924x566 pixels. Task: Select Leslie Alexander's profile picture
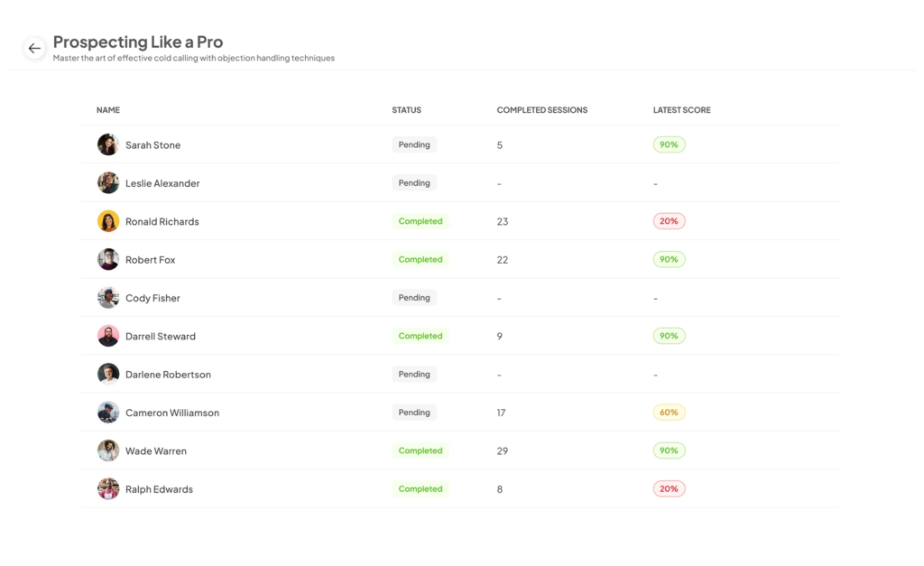[x=108, y=182]
